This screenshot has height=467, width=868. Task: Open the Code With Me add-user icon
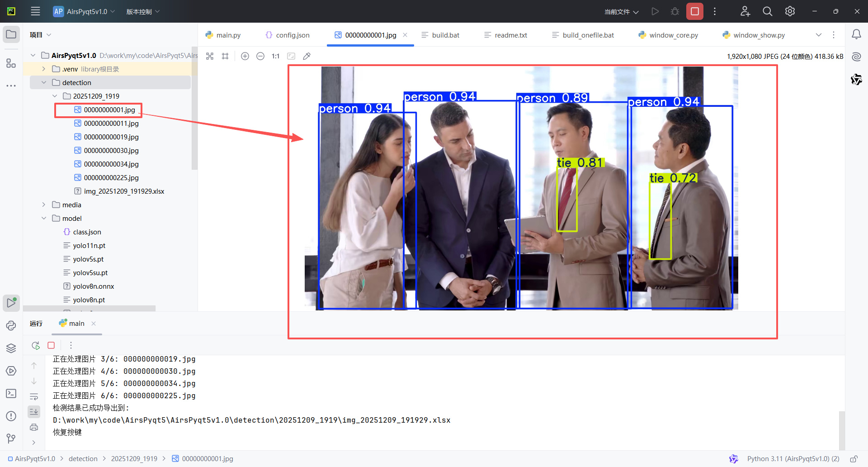(745, 11)
